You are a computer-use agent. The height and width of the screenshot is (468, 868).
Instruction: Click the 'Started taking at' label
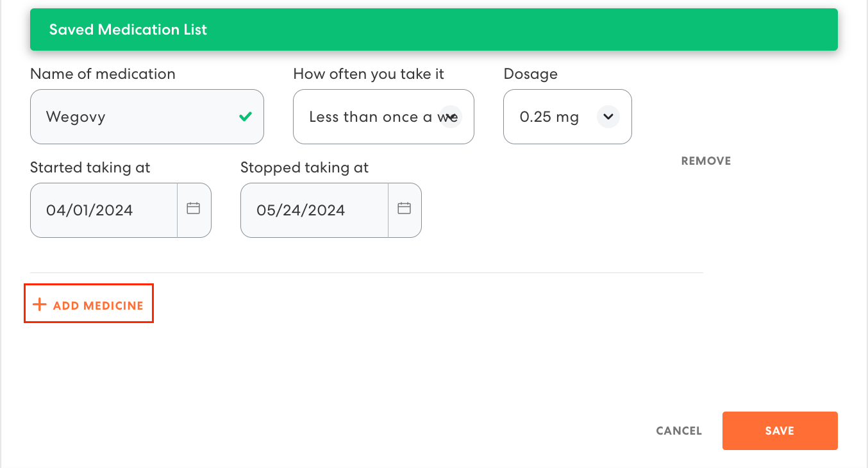pos(90,167)
